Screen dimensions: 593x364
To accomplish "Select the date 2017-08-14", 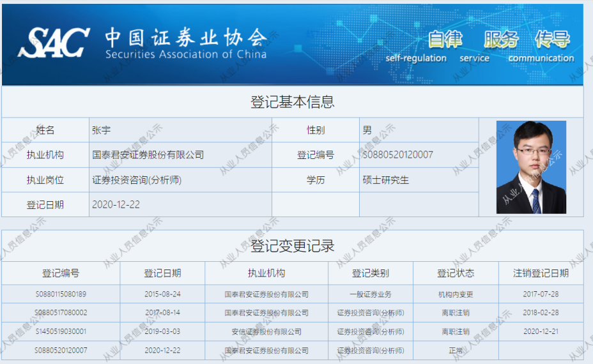I will [162, 313].
